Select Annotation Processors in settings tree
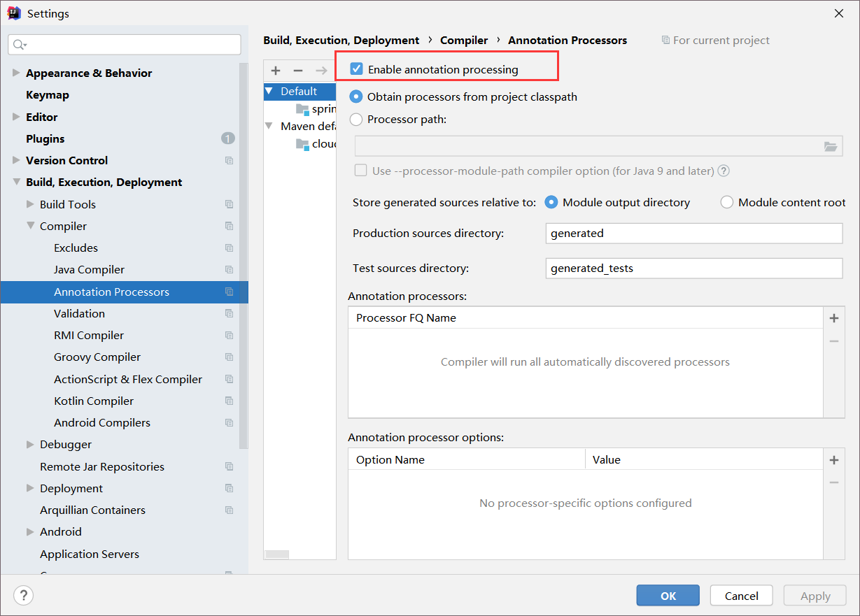 click(x=124, y=292)
